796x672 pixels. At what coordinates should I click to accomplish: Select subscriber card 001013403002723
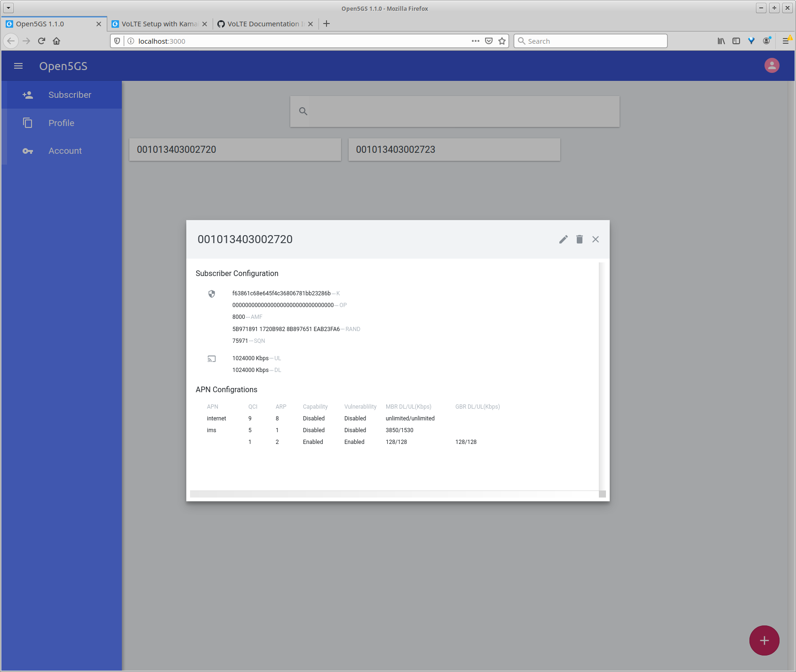tap(454, 150)
